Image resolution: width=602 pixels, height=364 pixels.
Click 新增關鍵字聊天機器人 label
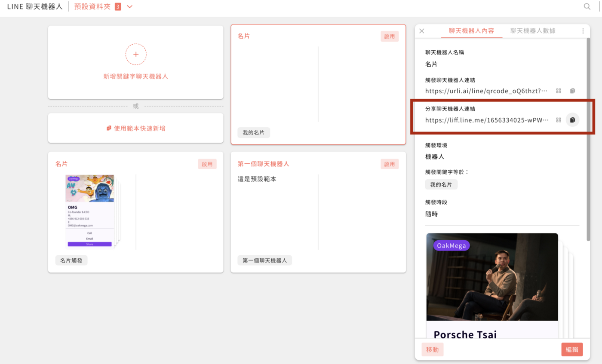click(135, 76)
